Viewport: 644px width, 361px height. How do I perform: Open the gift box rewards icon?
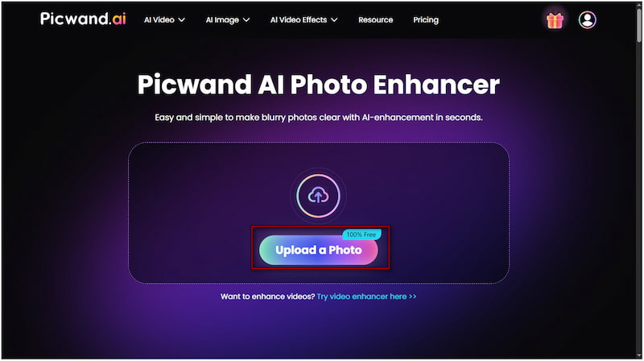[x=555, y=19]
